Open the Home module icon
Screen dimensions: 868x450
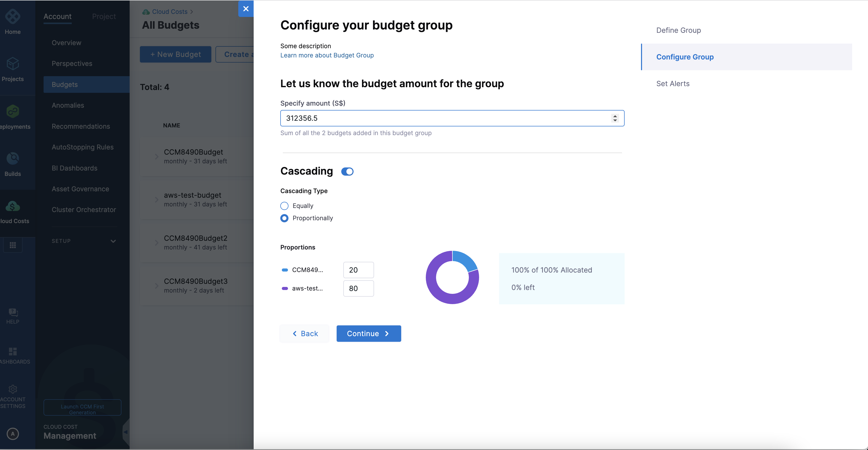click(x=13, y=16)
